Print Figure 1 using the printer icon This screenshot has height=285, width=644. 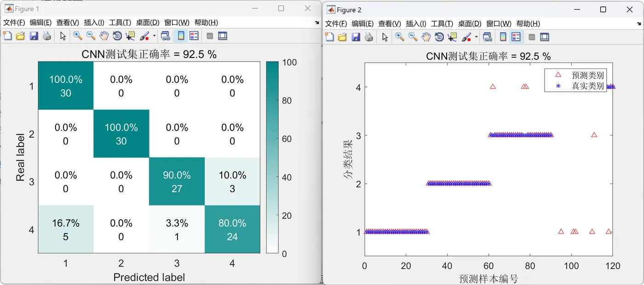pyautogui.click(x=46, y=36)
